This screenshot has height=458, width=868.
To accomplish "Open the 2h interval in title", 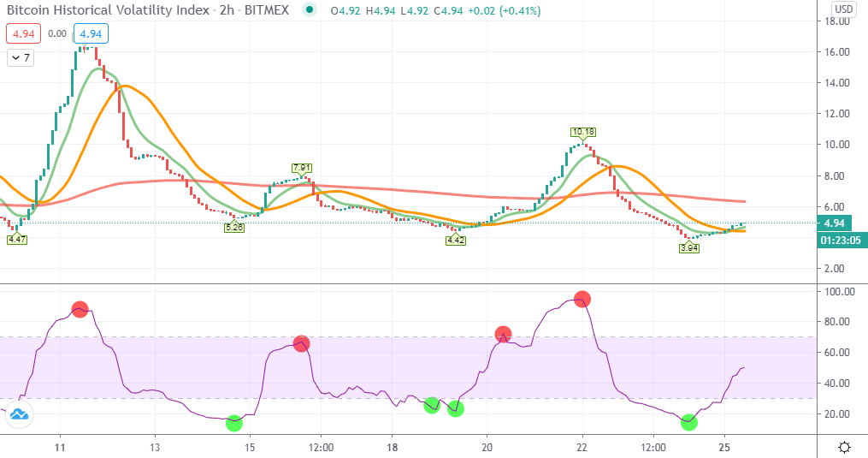I will pyautogui.click(x=227, y=10).
